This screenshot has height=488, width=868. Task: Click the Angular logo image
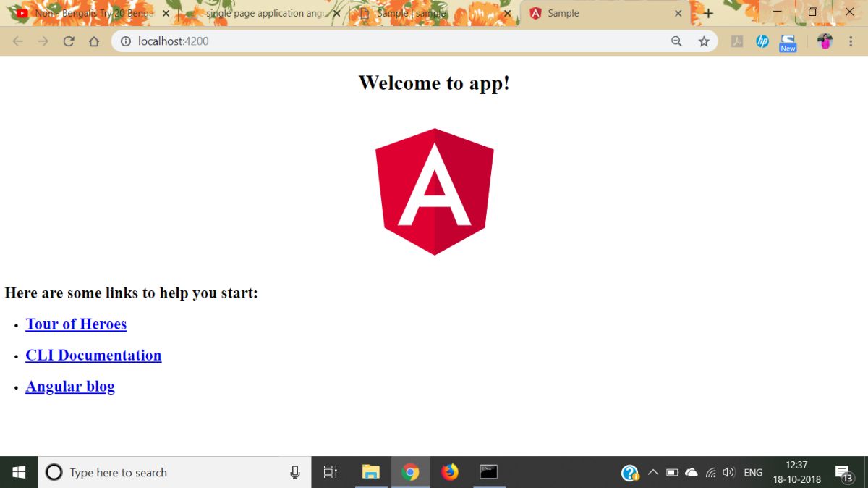pos(435,192)
